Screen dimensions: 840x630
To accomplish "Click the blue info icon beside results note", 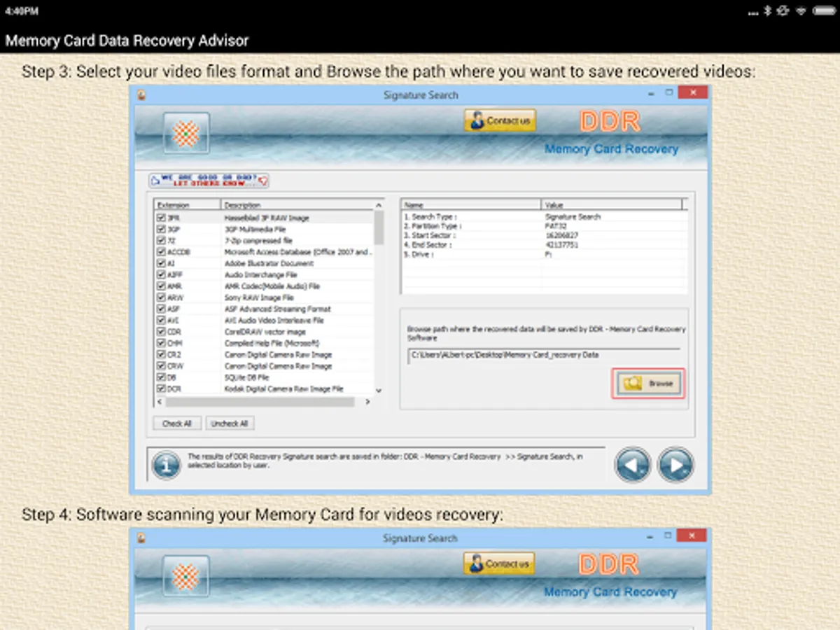I will point(166,465).
